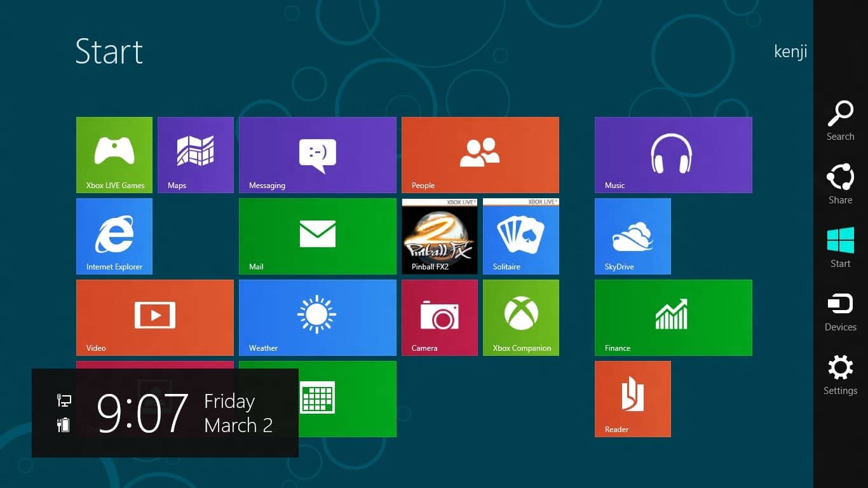Click the network status icon in clock overlay

64,400
